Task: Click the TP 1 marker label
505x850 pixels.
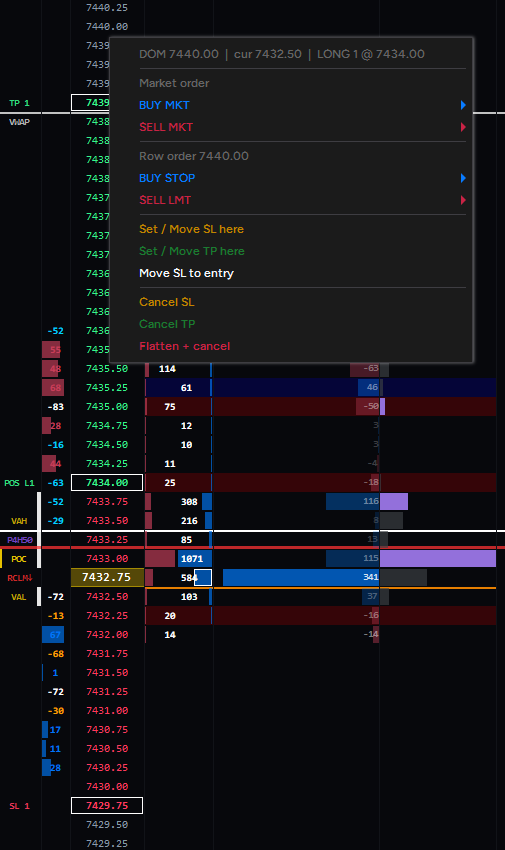Action: (x=20, y=103)
